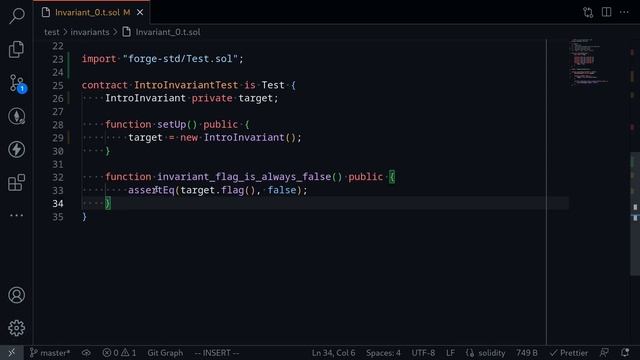Click the import "forge-std/Test.sol" string
This screenshot has height=360, width=640.
tap(180, 59)
